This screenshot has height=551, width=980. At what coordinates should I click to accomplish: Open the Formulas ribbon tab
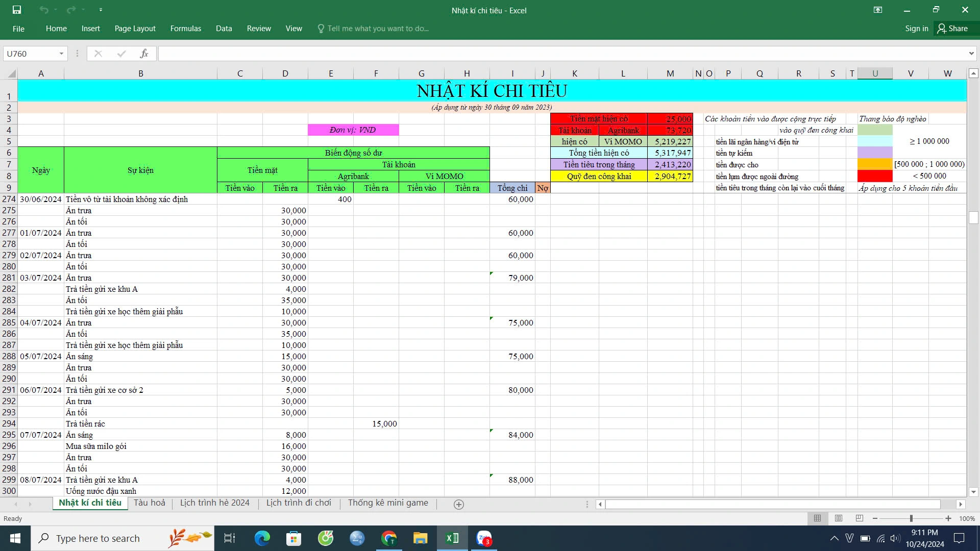(x=186, y=29)
